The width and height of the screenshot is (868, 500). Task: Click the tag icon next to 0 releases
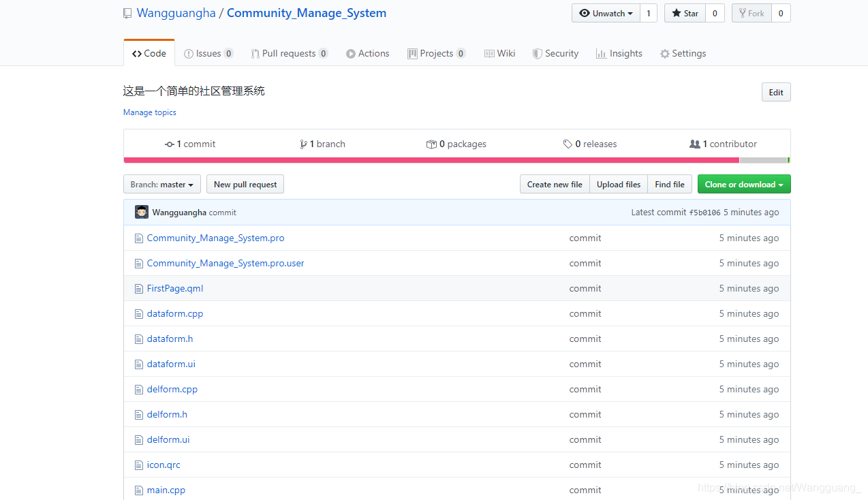(x=568, y=144)
